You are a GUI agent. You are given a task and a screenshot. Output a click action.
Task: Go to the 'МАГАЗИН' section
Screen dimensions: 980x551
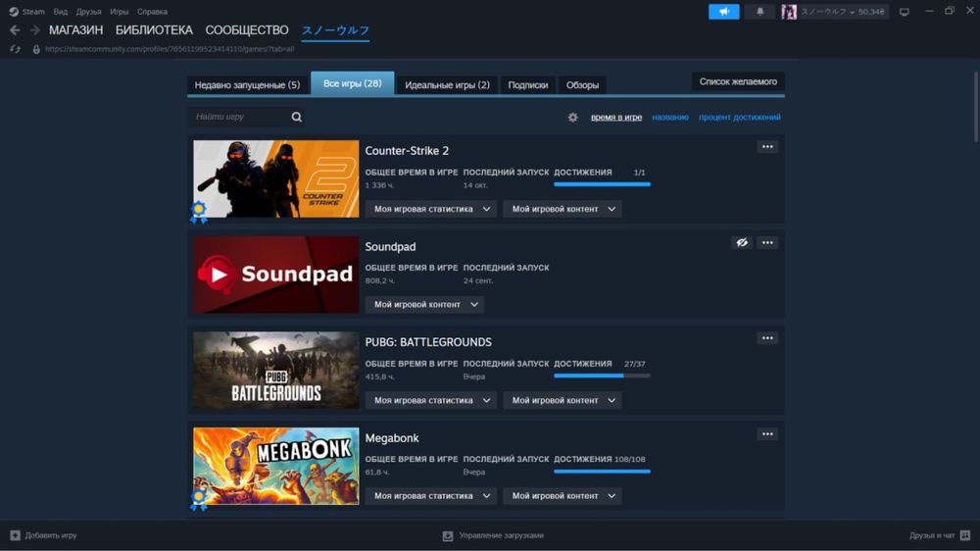point(76,30)
